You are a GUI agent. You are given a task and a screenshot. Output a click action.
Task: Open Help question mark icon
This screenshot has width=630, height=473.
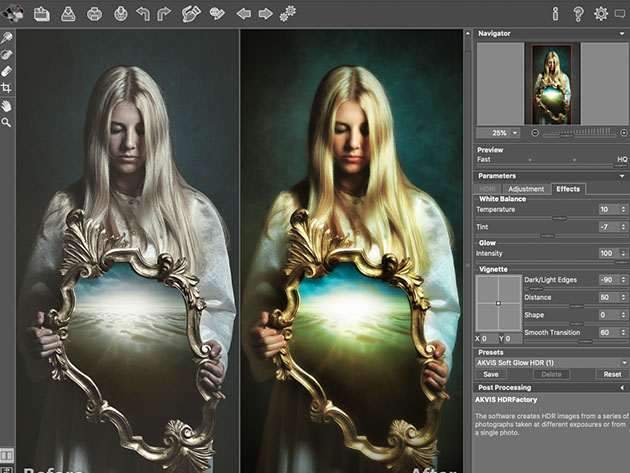coord(578,14)
